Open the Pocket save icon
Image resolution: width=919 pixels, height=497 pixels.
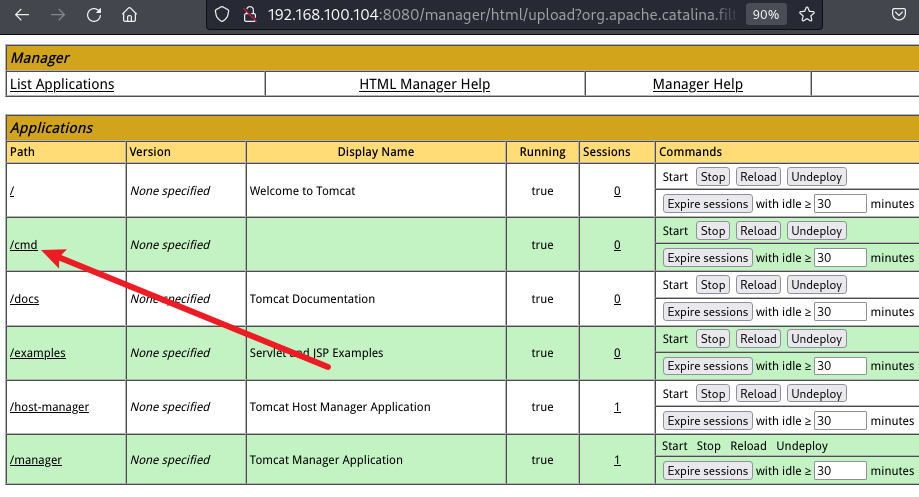pos(899,15)
